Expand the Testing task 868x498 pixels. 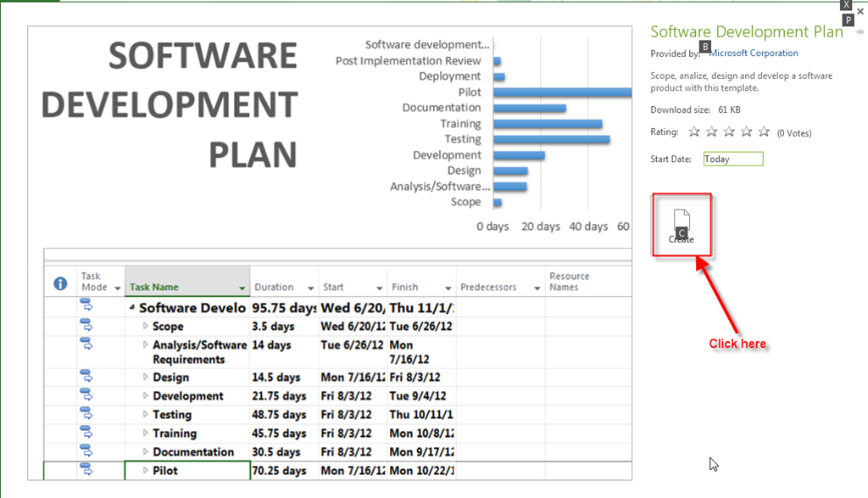click(147, 415)
